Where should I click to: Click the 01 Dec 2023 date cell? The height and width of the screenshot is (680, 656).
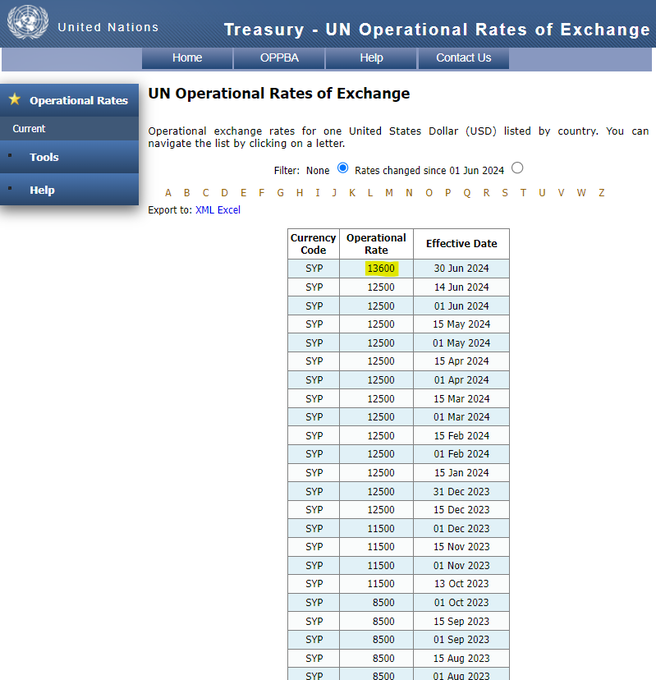coord(461,528)
